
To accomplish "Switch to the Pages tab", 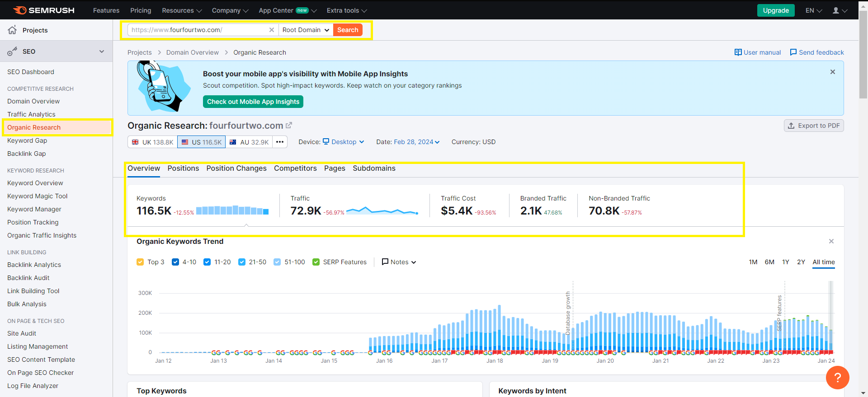I will click(335, 168).
